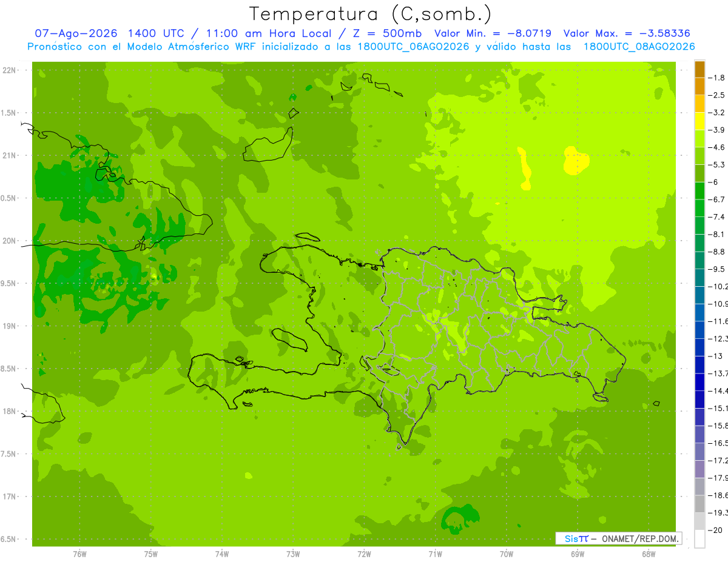
Task: Select the lime swatch between -3.9 and -4.6
Action: tap(699, 139)
